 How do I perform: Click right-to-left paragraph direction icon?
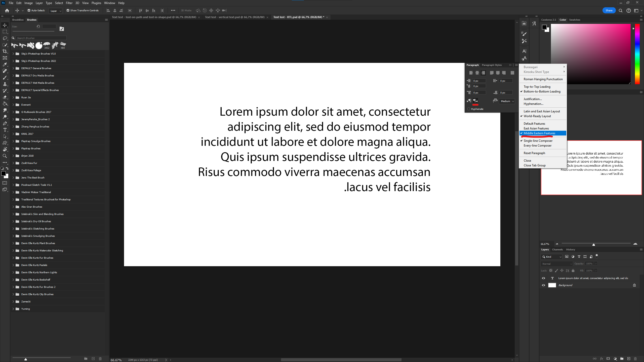pyautogui.click(x=475, y=101)
